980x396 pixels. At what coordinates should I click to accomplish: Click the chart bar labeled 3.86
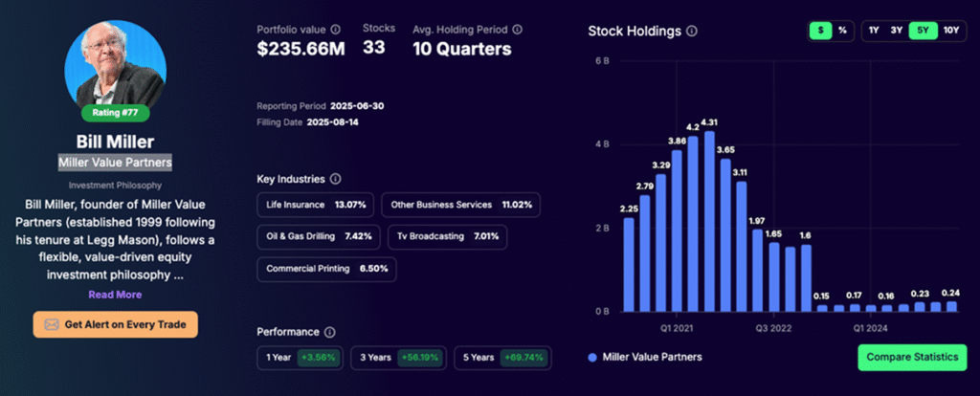click(677, 231)
